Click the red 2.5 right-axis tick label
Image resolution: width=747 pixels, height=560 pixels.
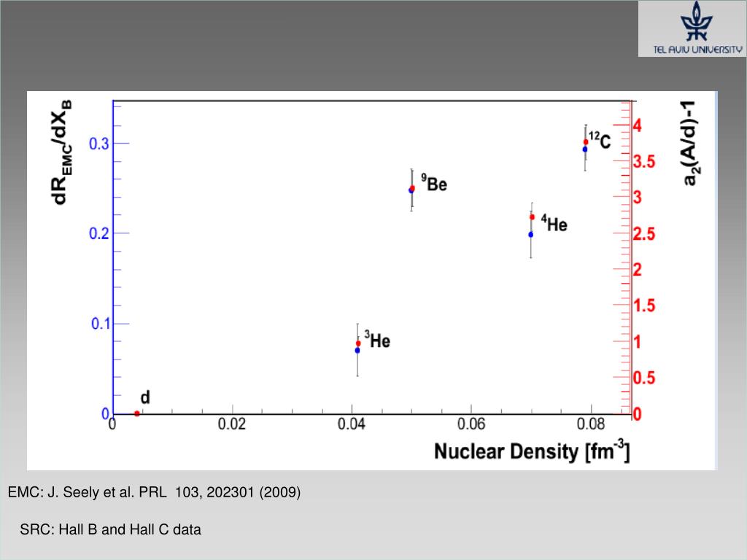click(644, 234)
